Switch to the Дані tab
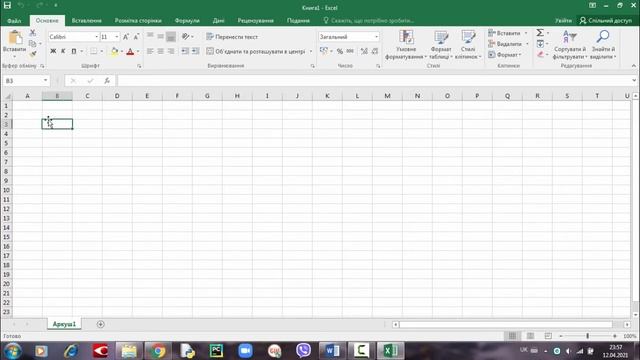Screen dimensions: 640x360 click(218, 20)
